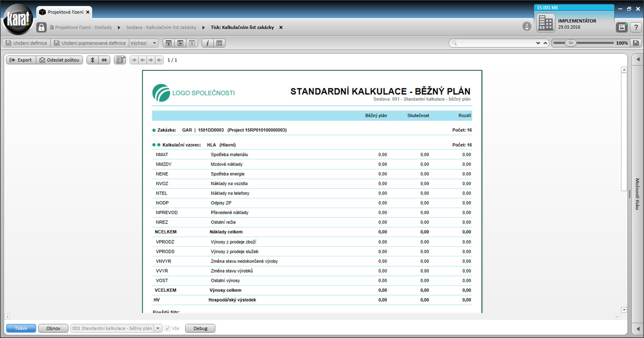The height and width of the screenshot is (338, 644).
Task: Adjust the zoom slider handle
Action: [570, 43]
